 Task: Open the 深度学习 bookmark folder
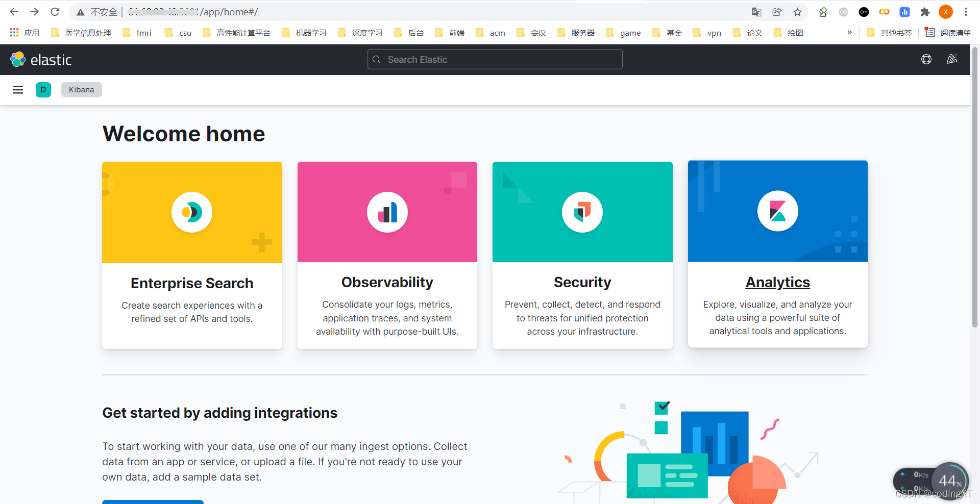pyautogui.click(x=360, y=33)
